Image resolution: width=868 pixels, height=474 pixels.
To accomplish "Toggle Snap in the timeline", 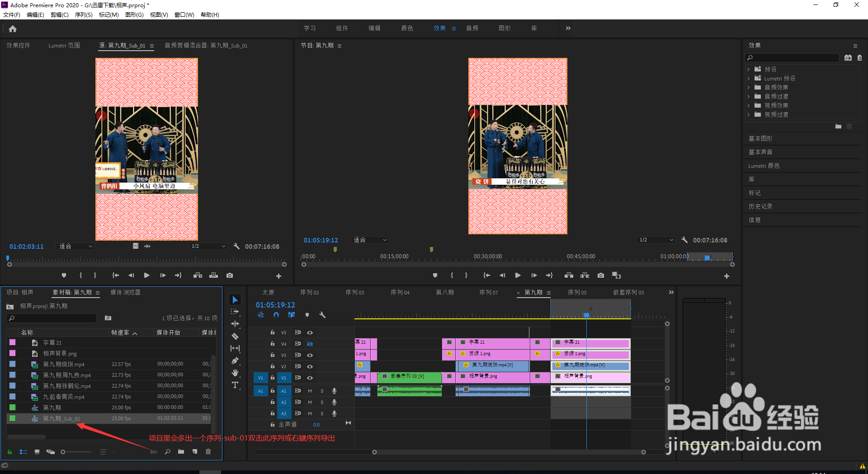I will pos(276,315).
